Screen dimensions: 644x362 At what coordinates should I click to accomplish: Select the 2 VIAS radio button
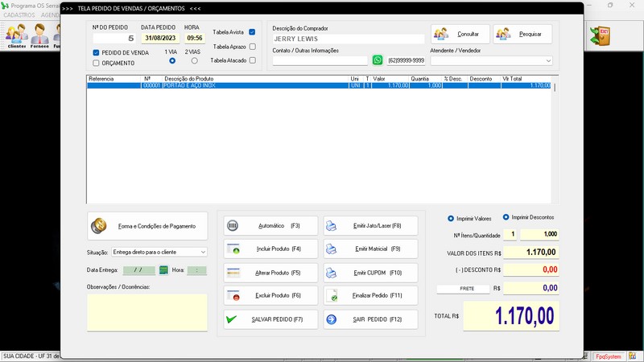[x=192, y=61]
